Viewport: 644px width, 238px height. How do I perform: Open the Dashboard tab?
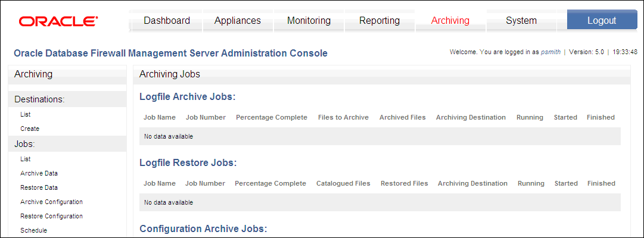pyautogui.click(x=167, y=20)
